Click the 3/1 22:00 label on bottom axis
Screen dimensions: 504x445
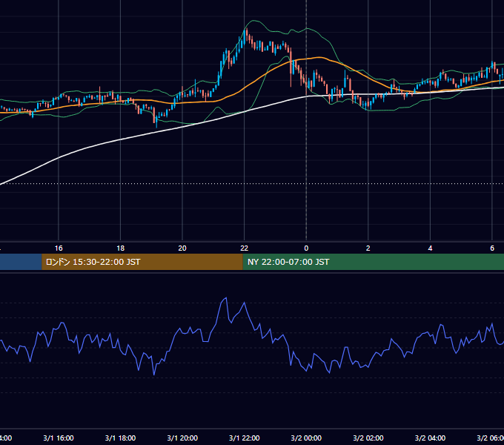[x=245, y=438]
